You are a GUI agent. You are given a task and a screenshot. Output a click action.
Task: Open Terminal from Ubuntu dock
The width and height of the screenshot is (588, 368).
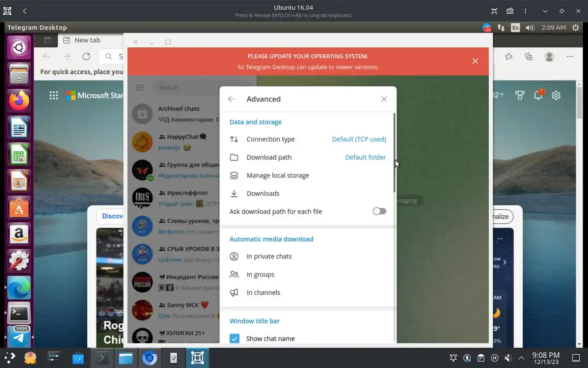click(x=19, y=314)
